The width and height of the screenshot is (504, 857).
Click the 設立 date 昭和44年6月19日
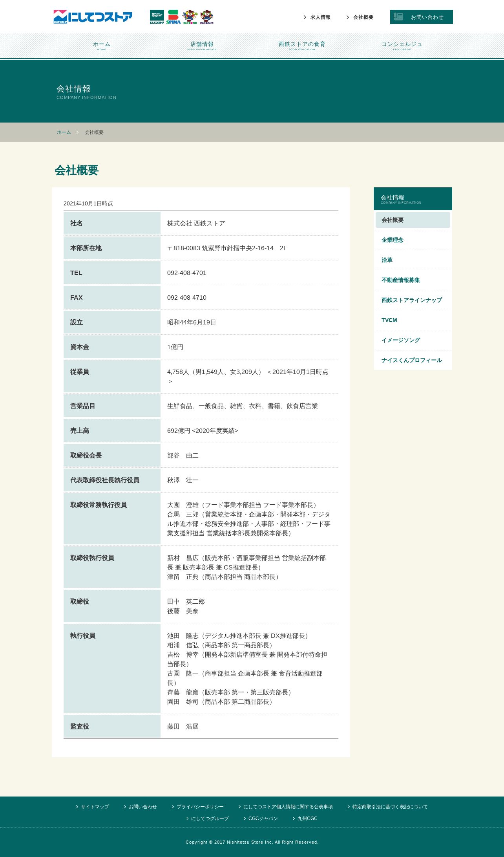coord(192,322)
